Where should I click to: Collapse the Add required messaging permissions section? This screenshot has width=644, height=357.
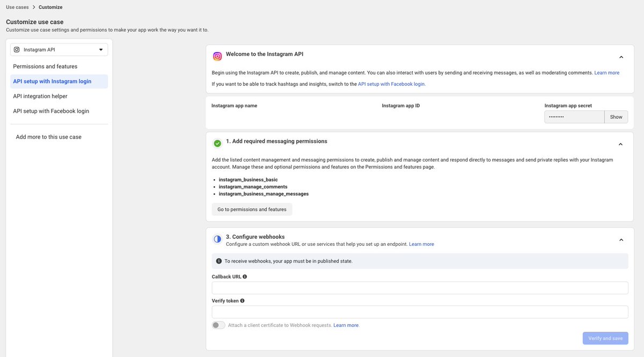click(621, 144)
